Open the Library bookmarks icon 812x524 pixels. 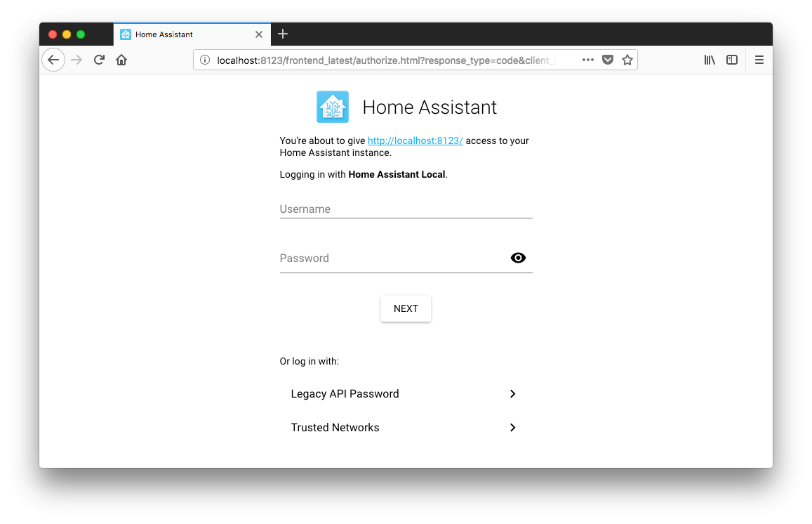(710, 60)
